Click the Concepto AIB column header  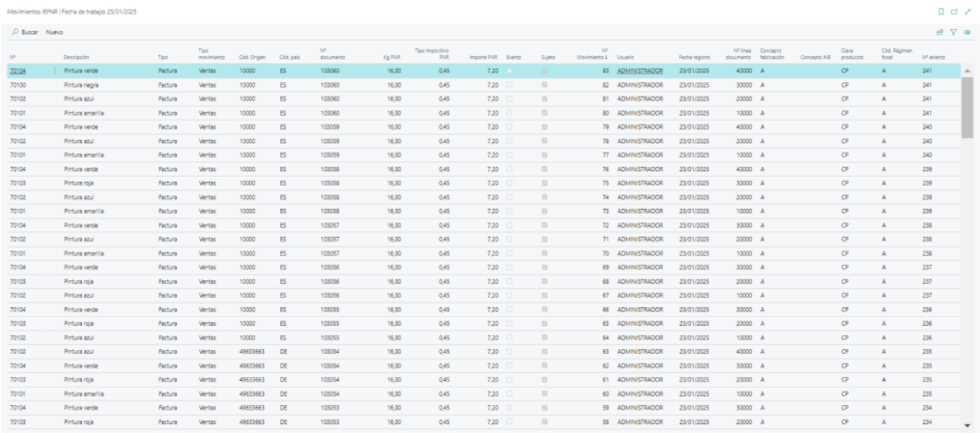click(x=816, y=57)
